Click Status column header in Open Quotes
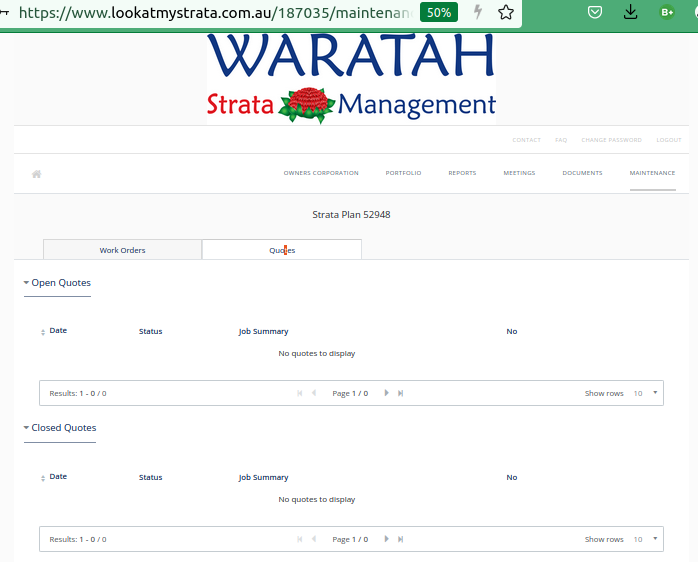The image size is (698, 562). point(150,331)
